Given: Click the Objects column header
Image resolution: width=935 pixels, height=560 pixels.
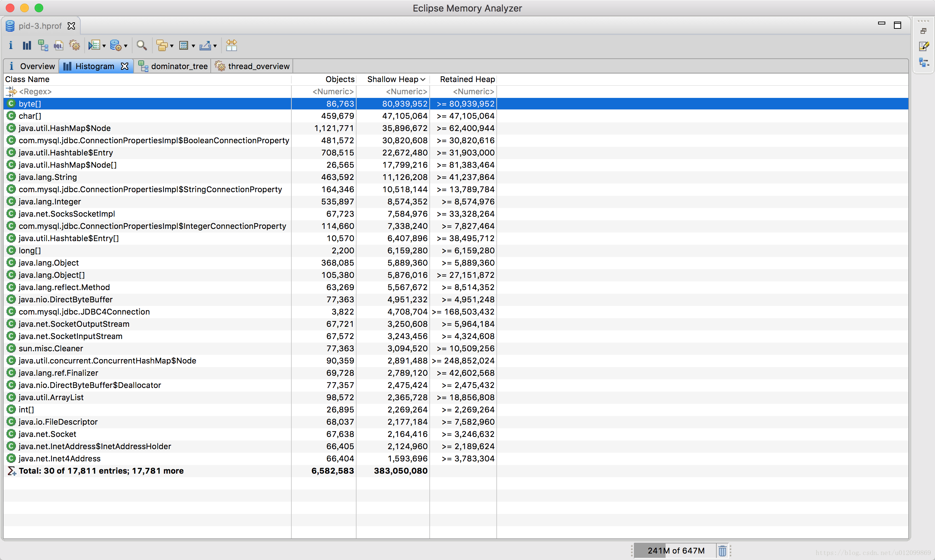Looking at the screenshot, I should (x=324, y=79).
